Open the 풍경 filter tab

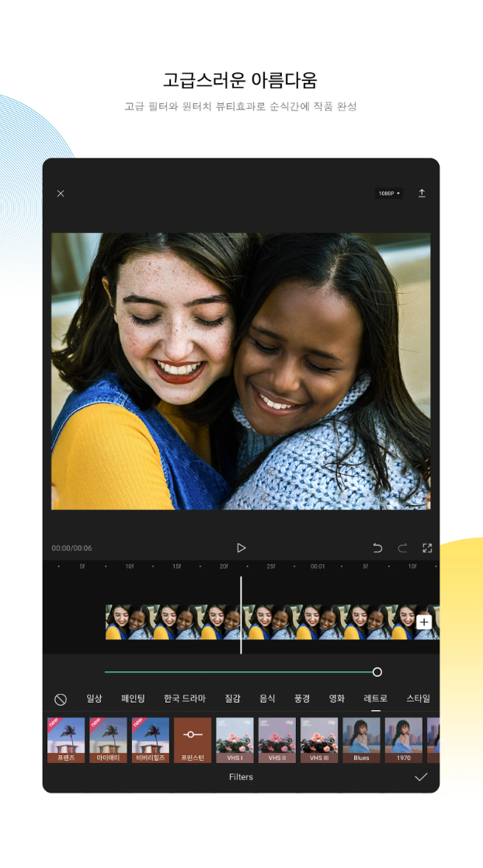(301, 699)
